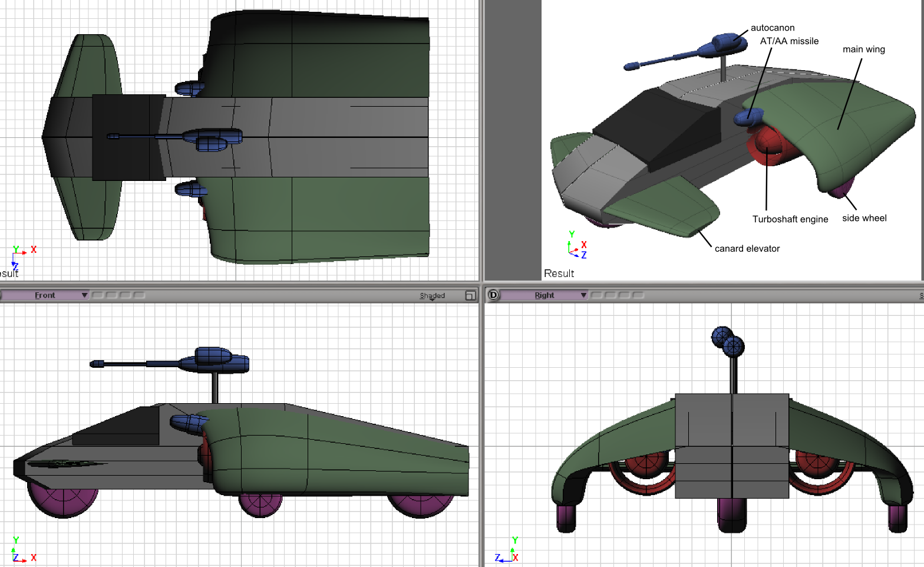Screen dimensions: 924x567
Task: Toggle first camera memo button in Right viewport
Action: click(x=596, y=295)
